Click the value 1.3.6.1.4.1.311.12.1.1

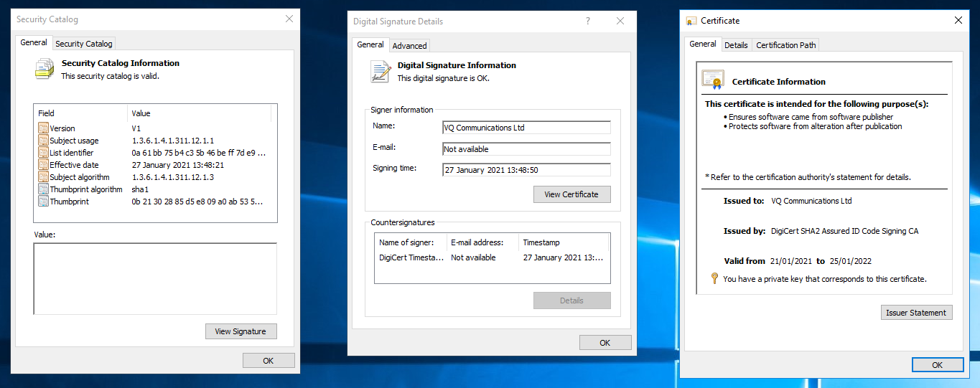pyautogui.click(x=173, y=141)
